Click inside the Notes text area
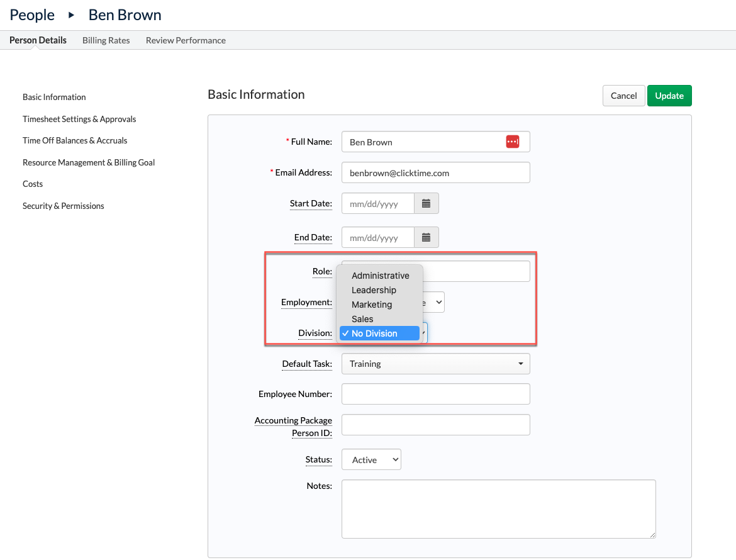The width and height of the screenshot is (736, 560). click(x=498, y=509)
